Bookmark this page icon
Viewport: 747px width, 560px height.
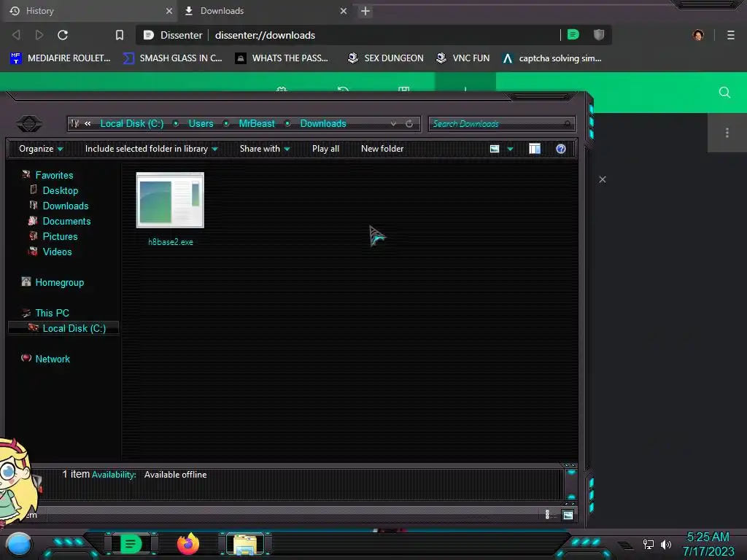pyautogui.click(x=120, y=35)
